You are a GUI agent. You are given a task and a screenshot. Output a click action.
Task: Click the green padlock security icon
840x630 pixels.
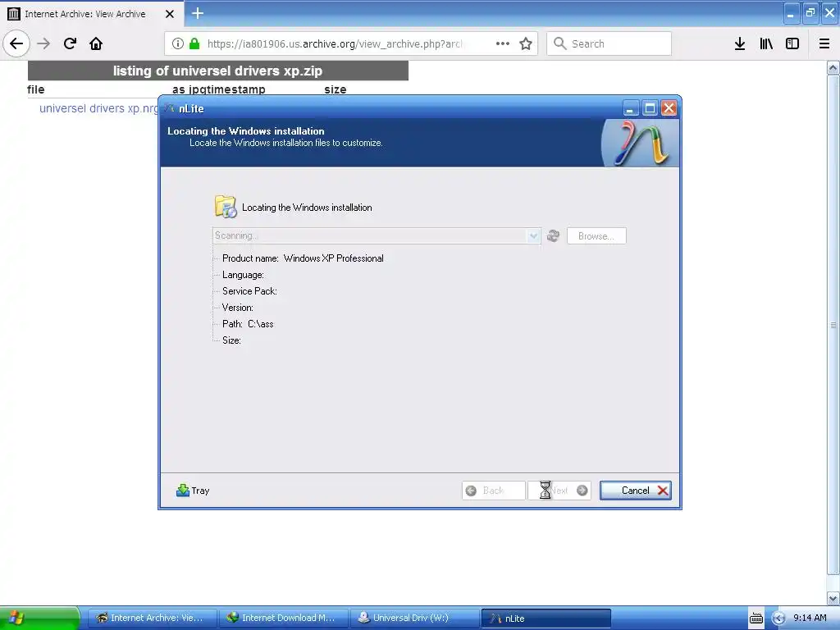(x=194, y=43)
